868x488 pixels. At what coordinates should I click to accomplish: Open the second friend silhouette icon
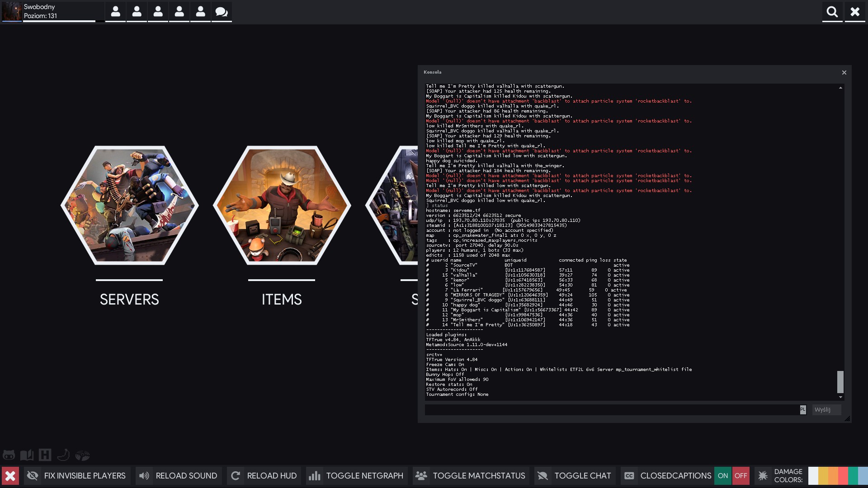pyautogui.click(x=137, y=12)
